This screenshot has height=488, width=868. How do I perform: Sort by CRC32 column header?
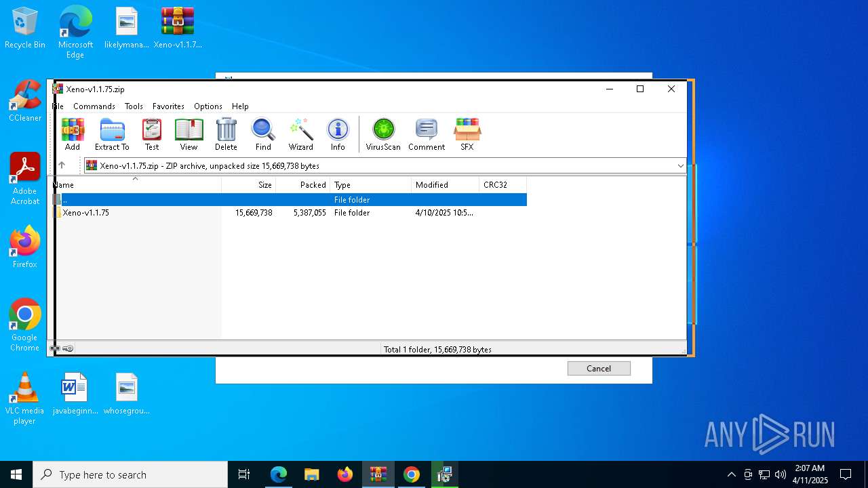502,184
